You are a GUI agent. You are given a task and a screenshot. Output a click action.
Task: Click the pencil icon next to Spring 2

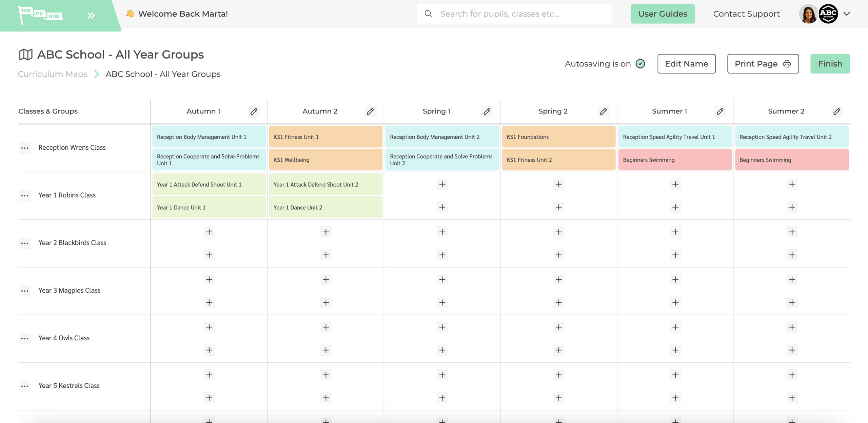pos(603,111)
